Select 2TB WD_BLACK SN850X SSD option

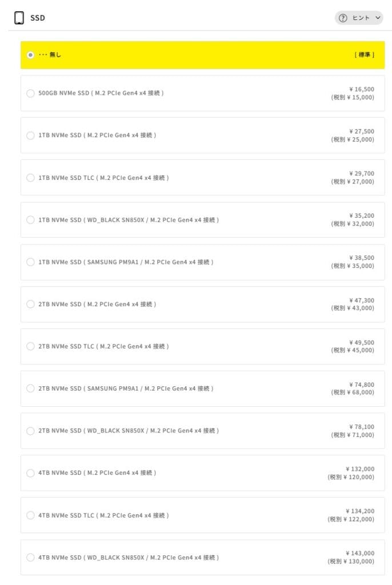(31, 431)
